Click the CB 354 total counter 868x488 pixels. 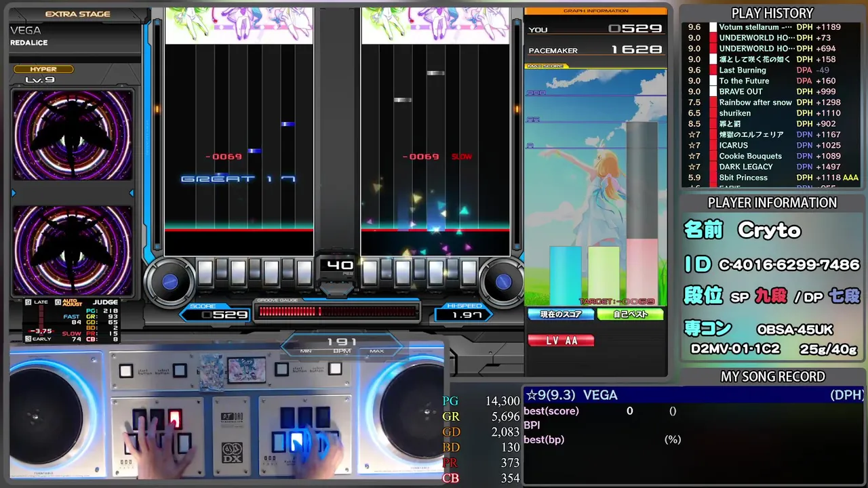click(481, 479)
